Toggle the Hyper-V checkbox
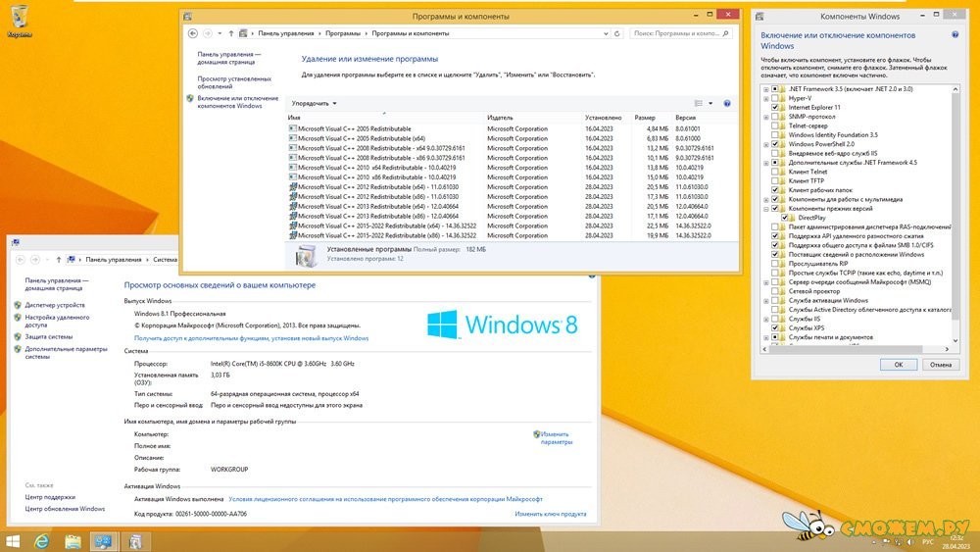The width and height of the screenshot is (980, 552). click(x=775, y=98)
